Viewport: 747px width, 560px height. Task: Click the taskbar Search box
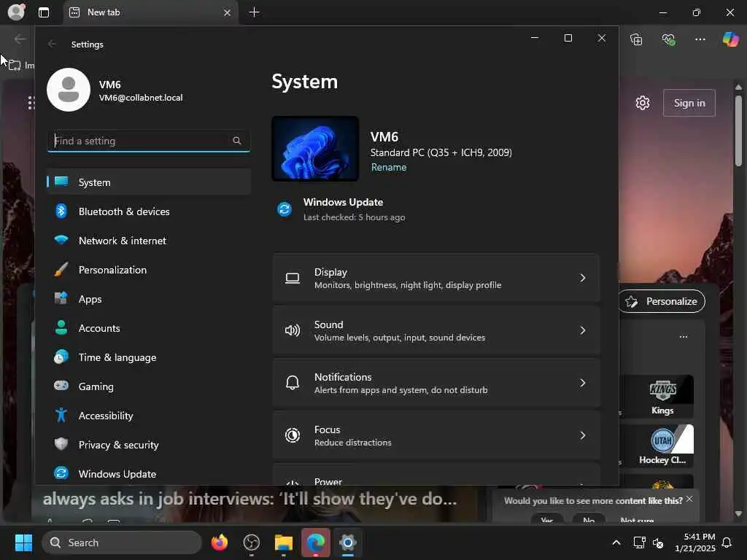tap(122, 542)
